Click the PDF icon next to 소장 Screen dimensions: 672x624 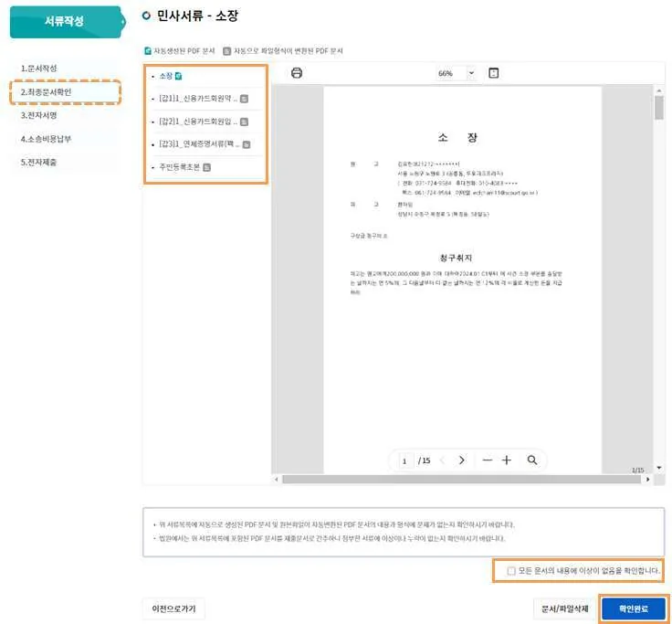178,77
